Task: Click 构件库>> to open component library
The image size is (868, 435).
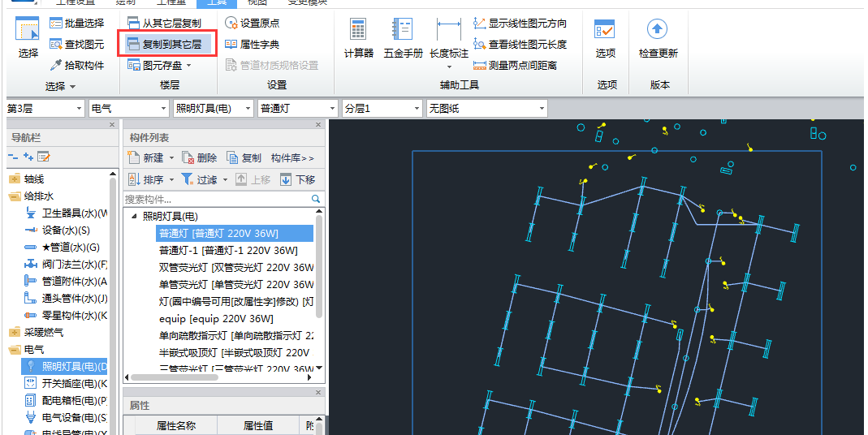Action: point(292,157)
